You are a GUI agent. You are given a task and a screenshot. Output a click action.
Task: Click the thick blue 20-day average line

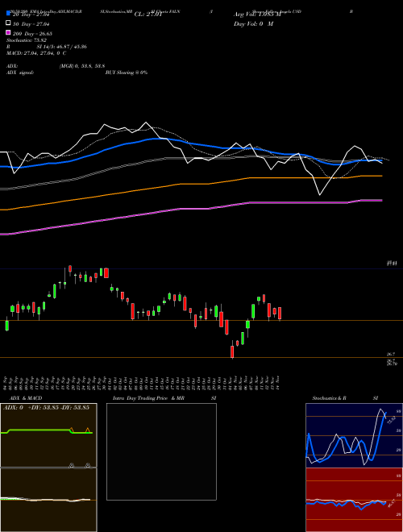coord(190,143)
